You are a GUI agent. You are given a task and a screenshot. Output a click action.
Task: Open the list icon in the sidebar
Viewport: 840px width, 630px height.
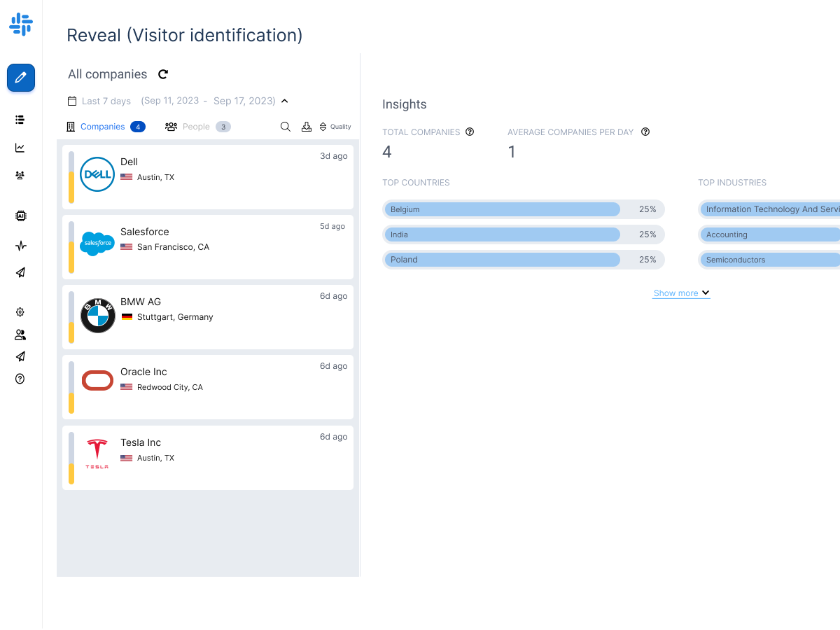pyautogui.click(x=20, y=120)
